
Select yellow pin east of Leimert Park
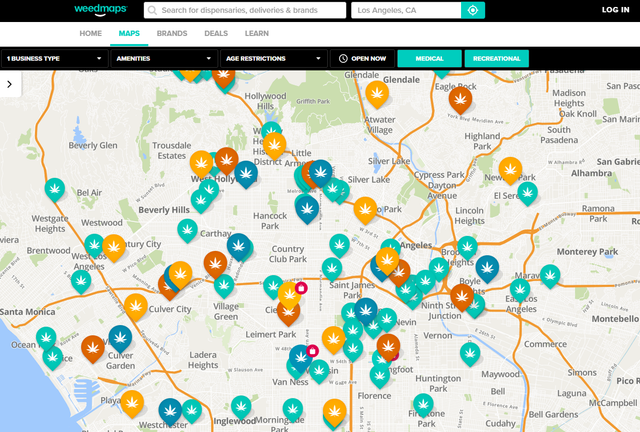click(333, 338)
